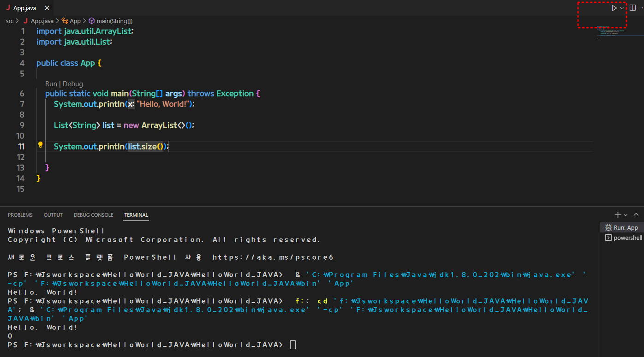Click the Run code lens above main
This screenshot has width=644, height=357.
pos(51,83)
